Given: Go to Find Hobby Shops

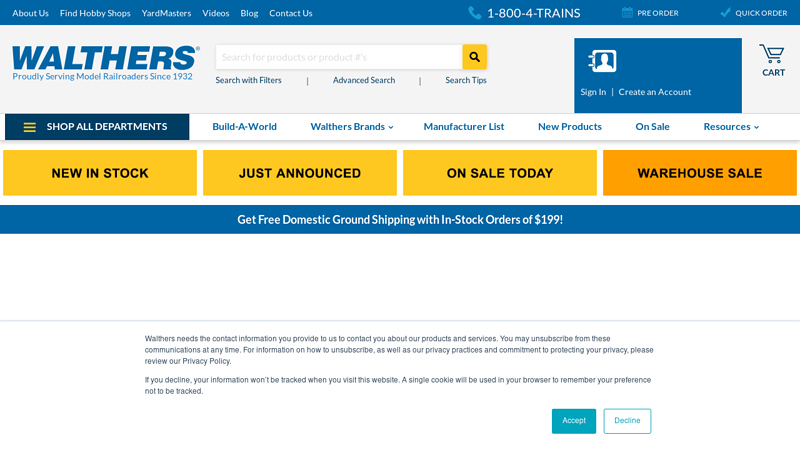Looking at the screenshot, I should pos(95,13).
